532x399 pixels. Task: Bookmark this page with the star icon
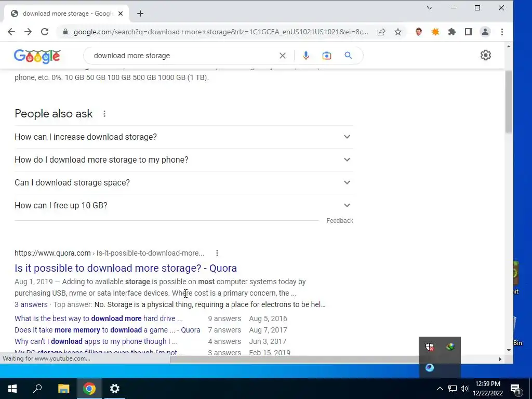pyautogui.click(x=398, y=32)
